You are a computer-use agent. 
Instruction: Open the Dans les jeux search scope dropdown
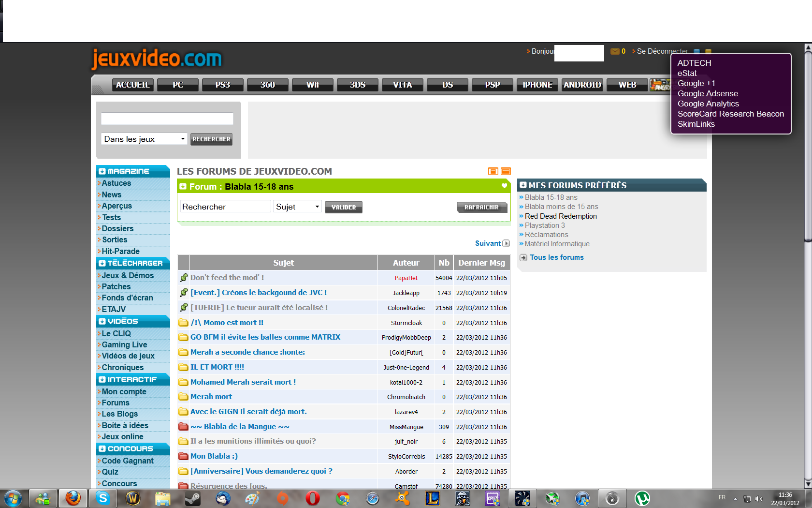[144, 139]
